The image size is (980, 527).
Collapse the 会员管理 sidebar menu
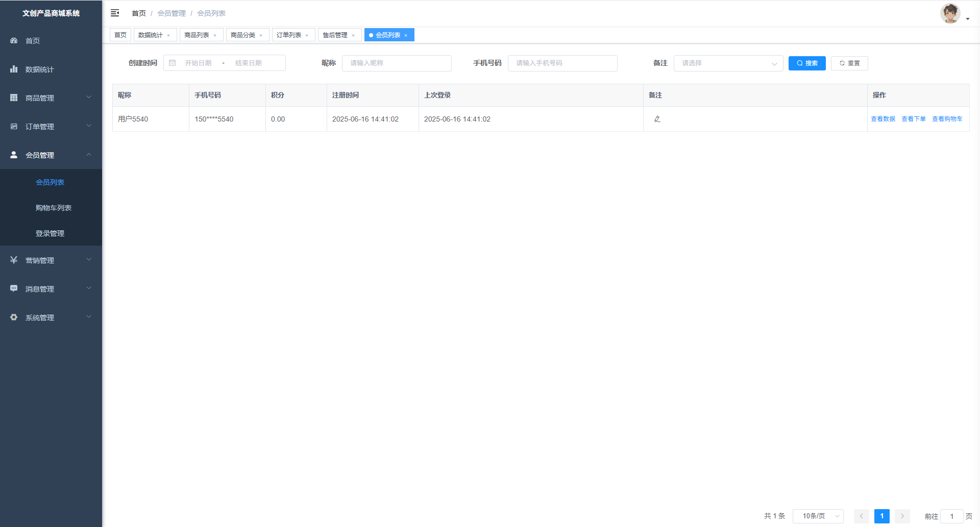(x=51, y=155)
